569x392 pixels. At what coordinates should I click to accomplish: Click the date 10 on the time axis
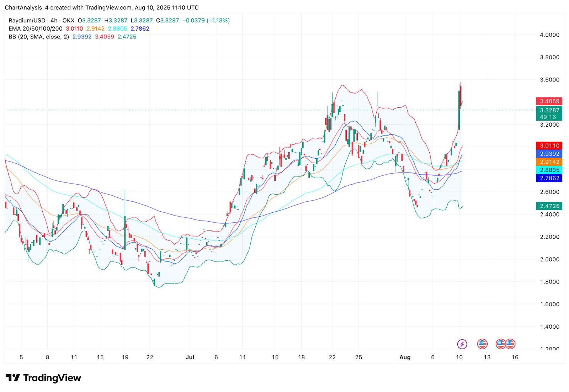pyautogui.click(x=459, y=357)
